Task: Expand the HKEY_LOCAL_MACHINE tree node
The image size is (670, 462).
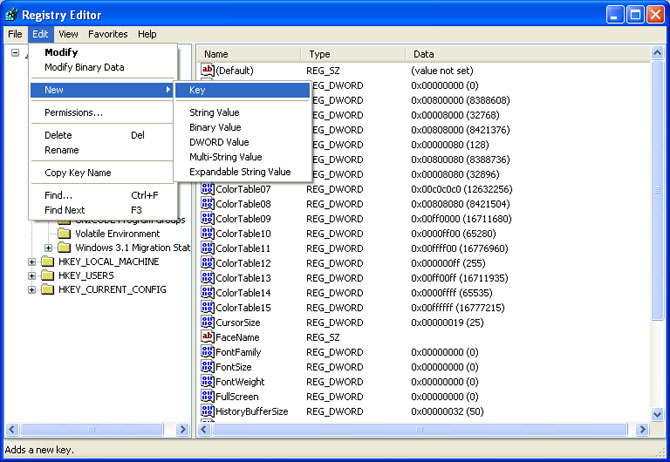Action: [x=32, y=262]
